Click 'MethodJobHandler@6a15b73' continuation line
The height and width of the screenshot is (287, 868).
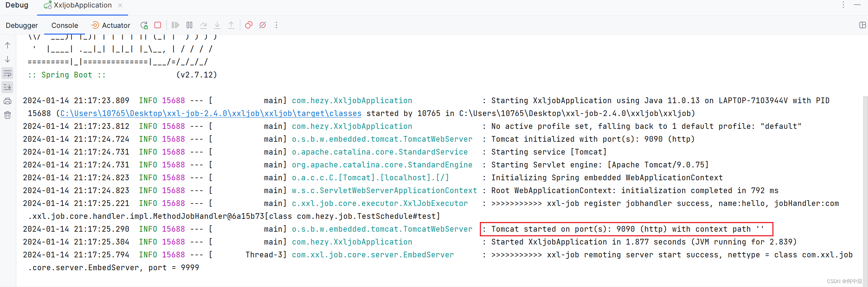234,216
